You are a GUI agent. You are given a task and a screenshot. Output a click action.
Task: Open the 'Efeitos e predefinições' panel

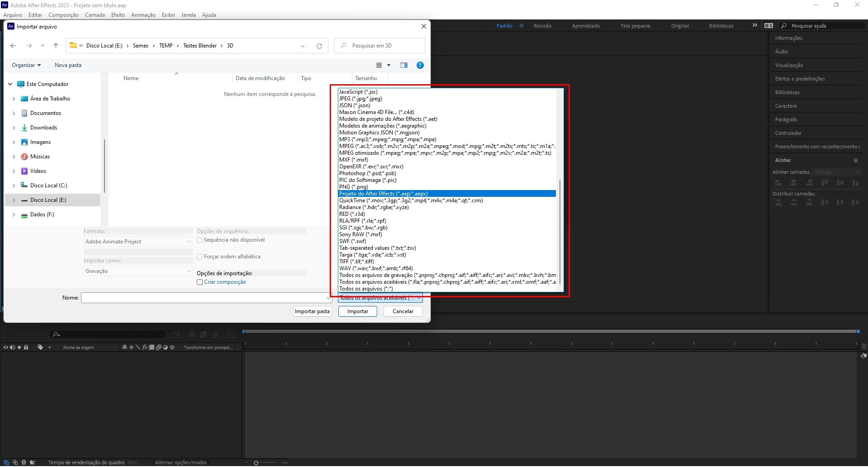click(x=800, y=79)
